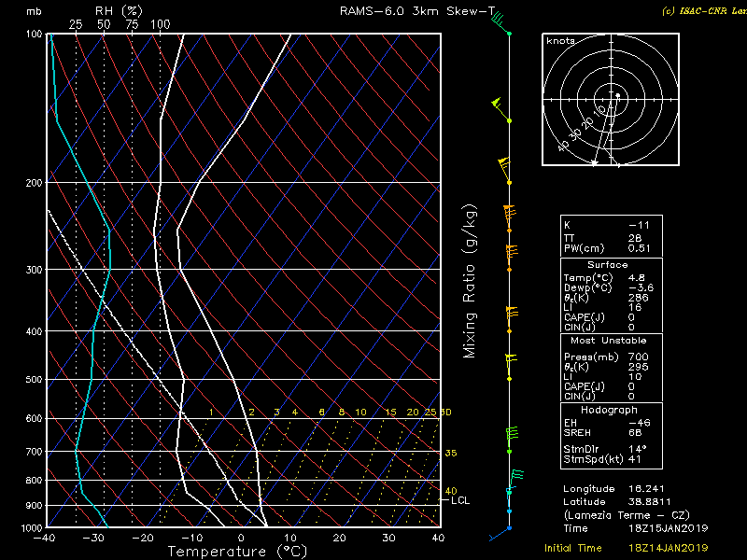This screenshot has width=747, height=560.
Task: Click the surface Temp value 4.8
Action: [x=637, y=278]
